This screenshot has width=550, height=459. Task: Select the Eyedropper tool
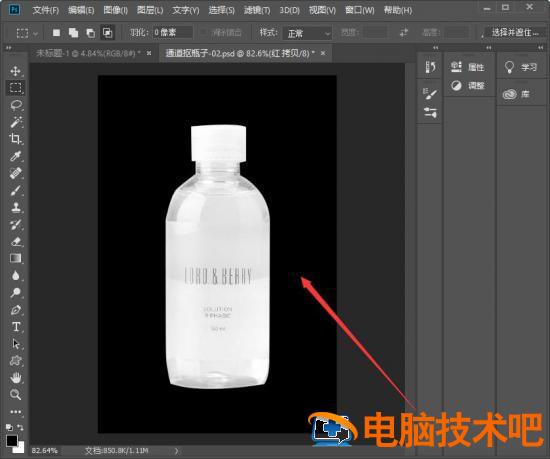click(15, 156)
